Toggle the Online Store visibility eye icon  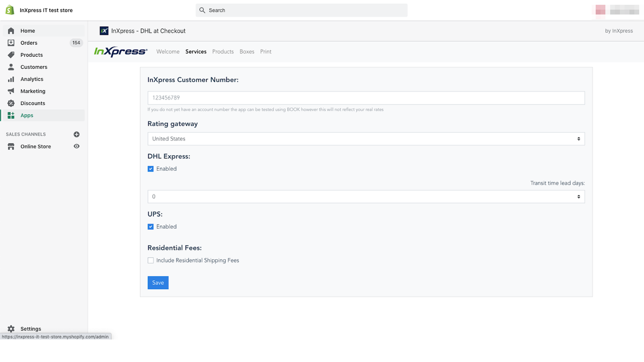coord(76,146)
